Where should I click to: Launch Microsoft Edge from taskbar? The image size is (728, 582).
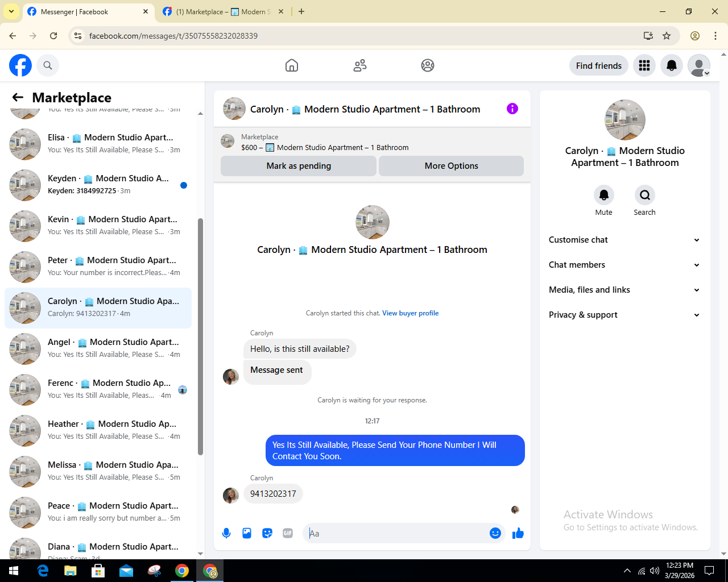point(43,571)
